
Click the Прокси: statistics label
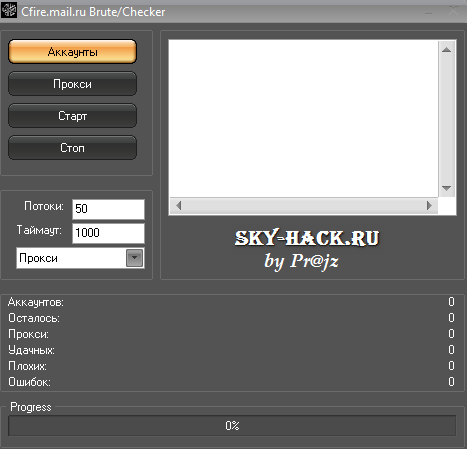coord(29,334)
